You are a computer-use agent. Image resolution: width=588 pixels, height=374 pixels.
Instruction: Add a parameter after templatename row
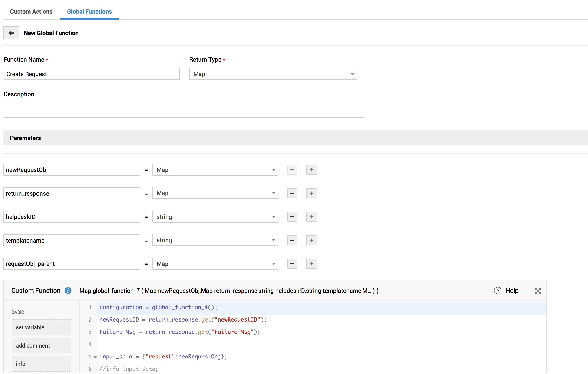click(311, 240)
